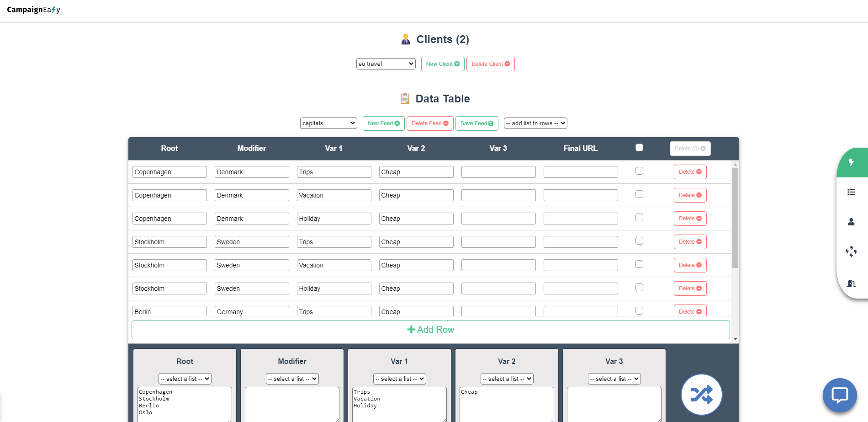This screenshot has width=868, height=422.
Task: Delete the Stockholm Trips row
Action: pyautogui.click(x=690, y=242)
